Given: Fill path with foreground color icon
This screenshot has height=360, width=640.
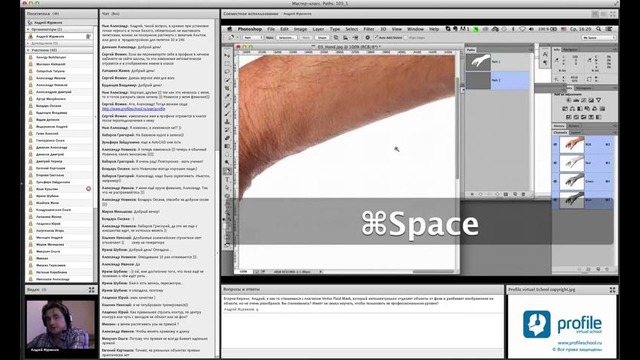Looking at the screenshot, I should coord(472,194).
